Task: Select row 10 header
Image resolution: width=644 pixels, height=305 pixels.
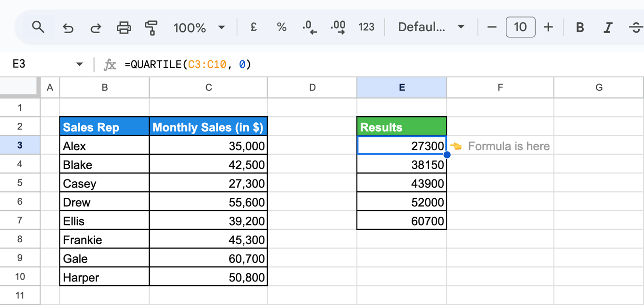Action: point(20,277)
